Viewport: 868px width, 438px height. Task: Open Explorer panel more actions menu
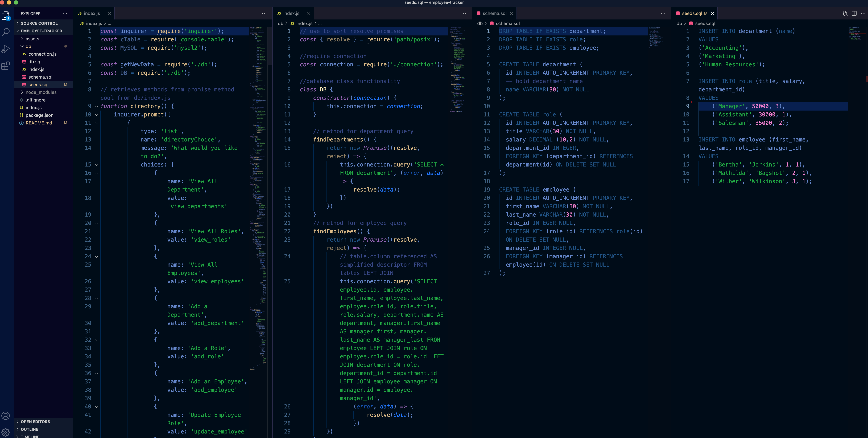coord(65,14)
